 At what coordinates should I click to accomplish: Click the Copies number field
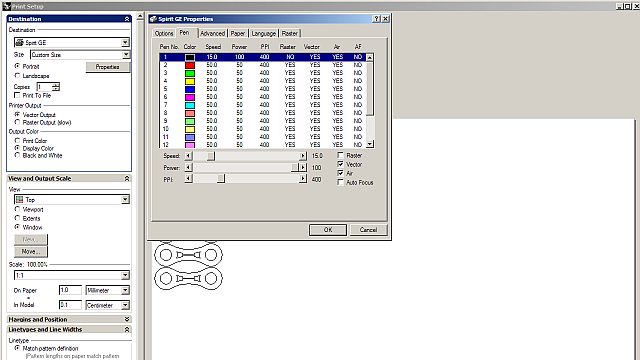tap(44, 87)
